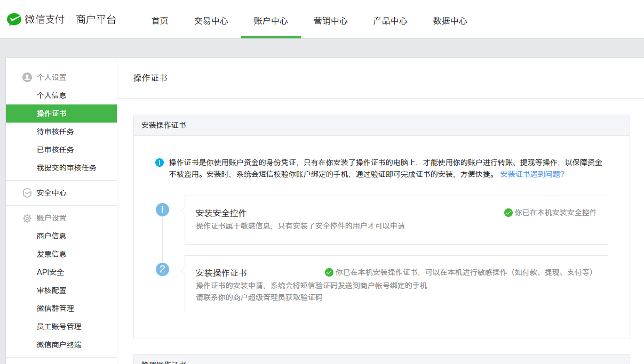Click the 安装安全控件 step title
The width and height of the screenshot is (644, 364).
(x=221, y=213)
